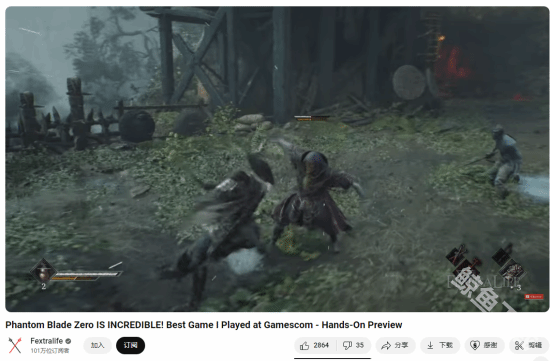550x361 pixels.
Task: Click the Phantom Blade Zero video title
Action: click(204, 325)
